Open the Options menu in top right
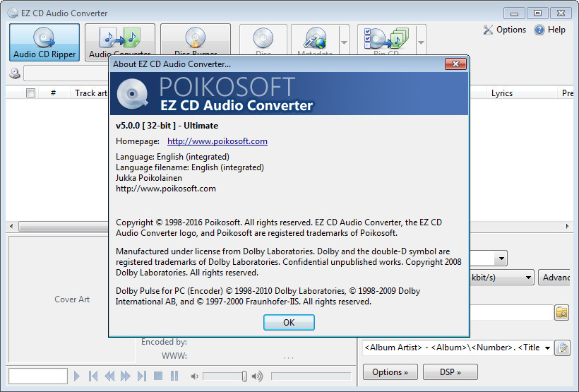579x392 pixels. (x=505, y=30)
